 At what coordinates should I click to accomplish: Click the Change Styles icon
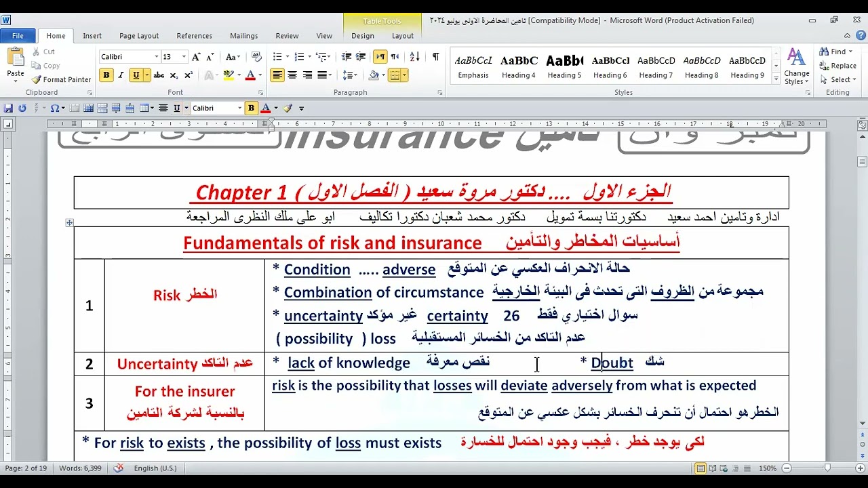tap(796, 66)
